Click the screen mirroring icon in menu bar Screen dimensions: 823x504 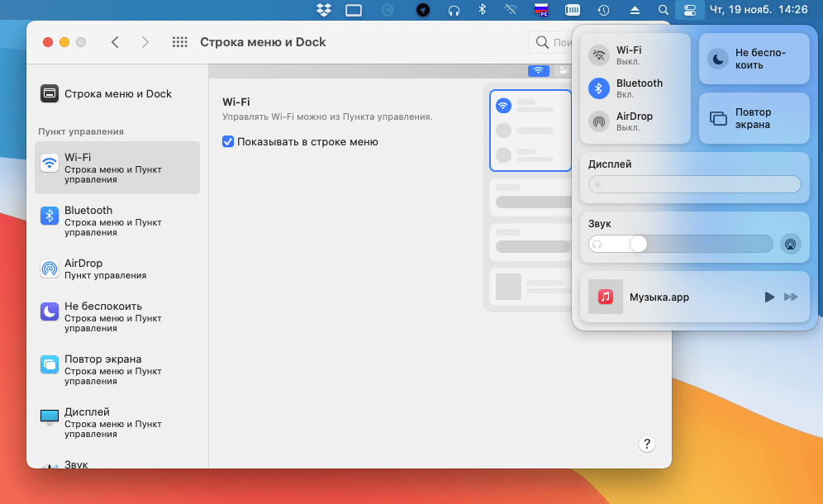pos(353,10)
